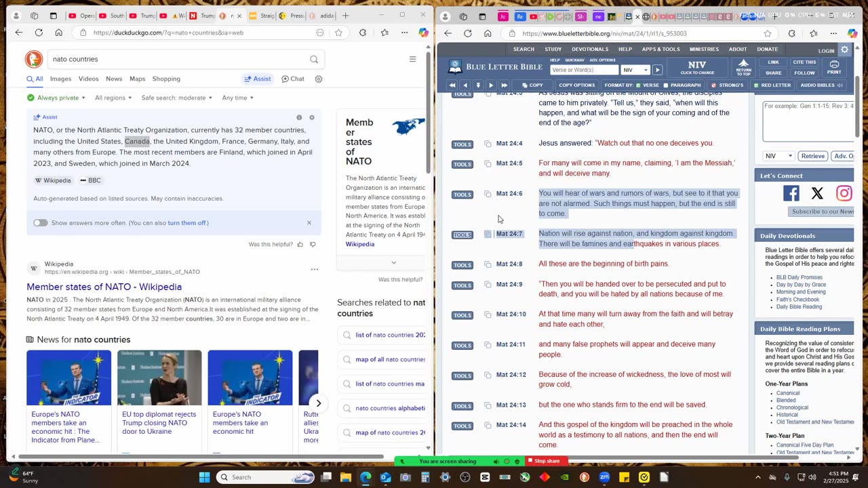Open Safe search moderate dropdown
This screenshot has width=868, height=488.
tap(177, 98)
